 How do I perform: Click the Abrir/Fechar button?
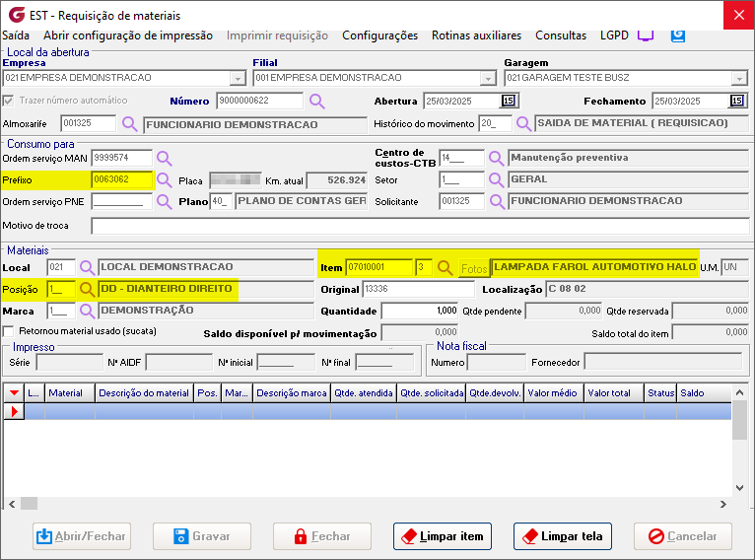[x=82, y=536]
